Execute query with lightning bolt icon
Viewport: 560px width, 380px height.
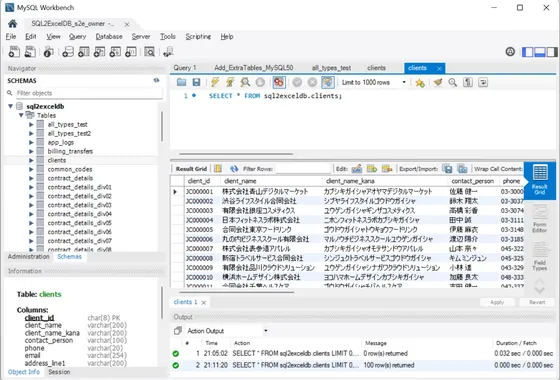point(215,82)
